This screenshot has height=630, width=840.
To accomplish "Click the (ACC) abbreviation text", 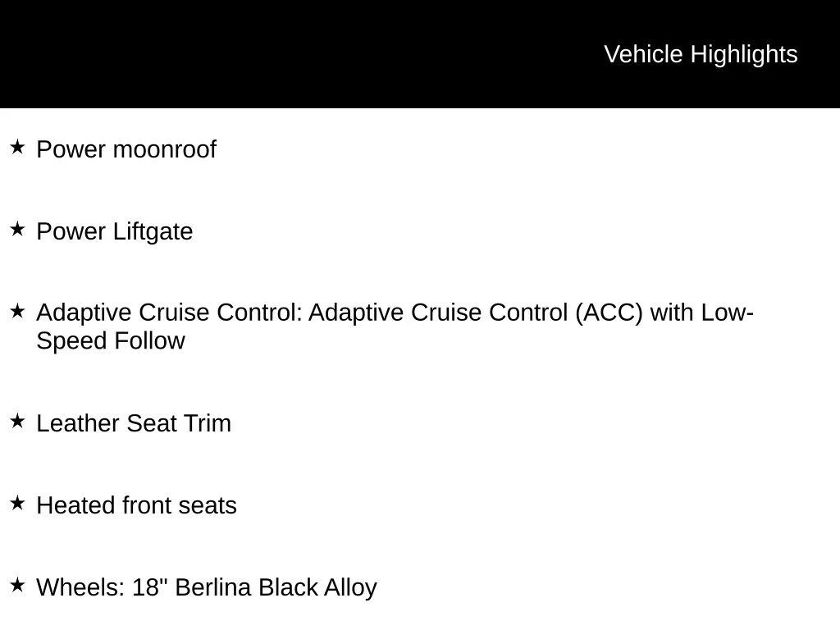I will point(609,313).
